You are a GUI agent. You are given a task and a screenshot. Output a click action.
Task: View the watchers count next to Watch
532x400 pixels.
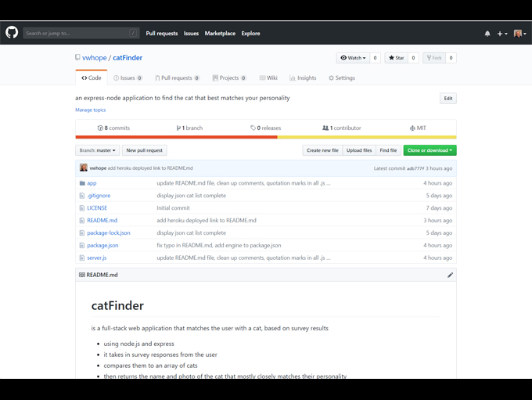pyautogui.click(x=375, y=58)
